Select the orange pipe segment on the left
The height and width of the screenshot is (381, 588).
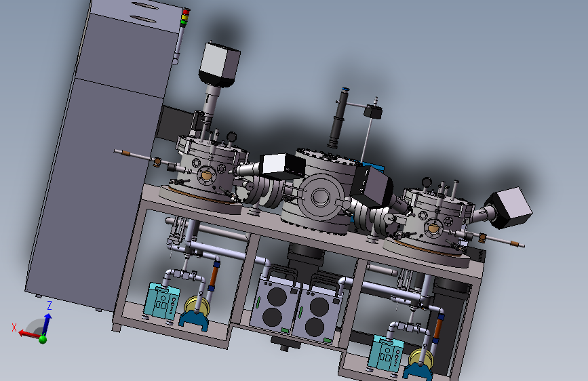[x=214, y=277]
